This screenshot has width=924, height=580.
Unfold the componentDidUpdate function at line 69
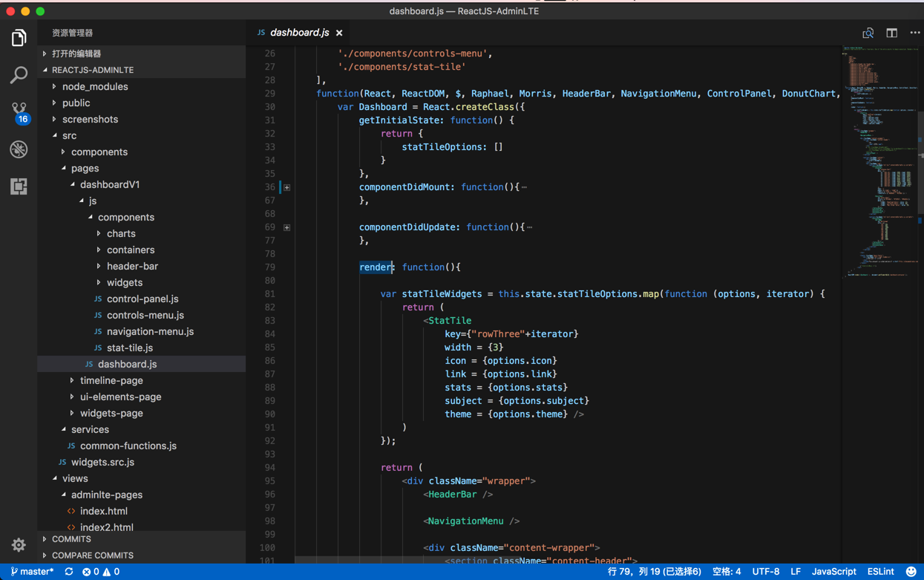click(x=287, y=227)
